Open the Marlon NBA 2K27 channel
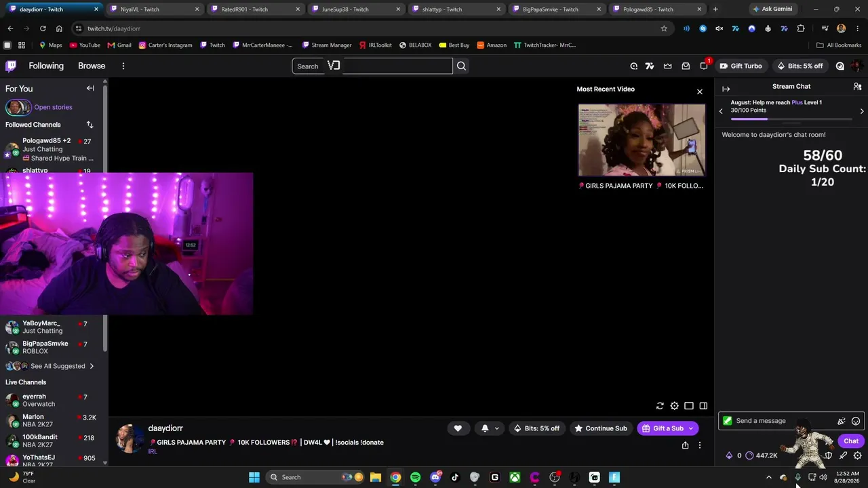 51,421
